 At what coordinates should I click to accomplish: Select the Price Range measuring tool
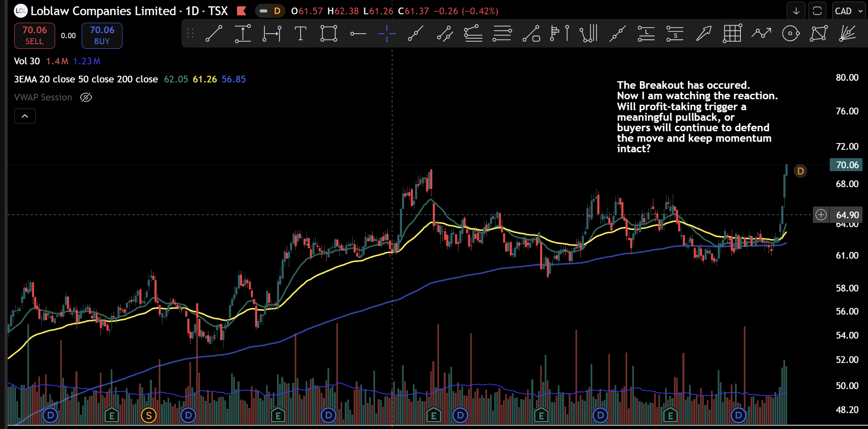[243, 34]
